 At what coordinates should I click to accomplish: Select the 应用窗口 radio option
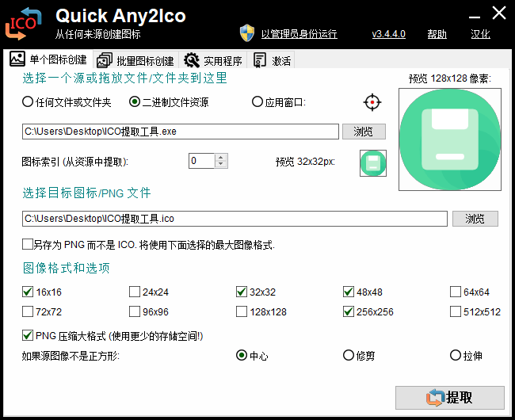(x=257, y=102)
